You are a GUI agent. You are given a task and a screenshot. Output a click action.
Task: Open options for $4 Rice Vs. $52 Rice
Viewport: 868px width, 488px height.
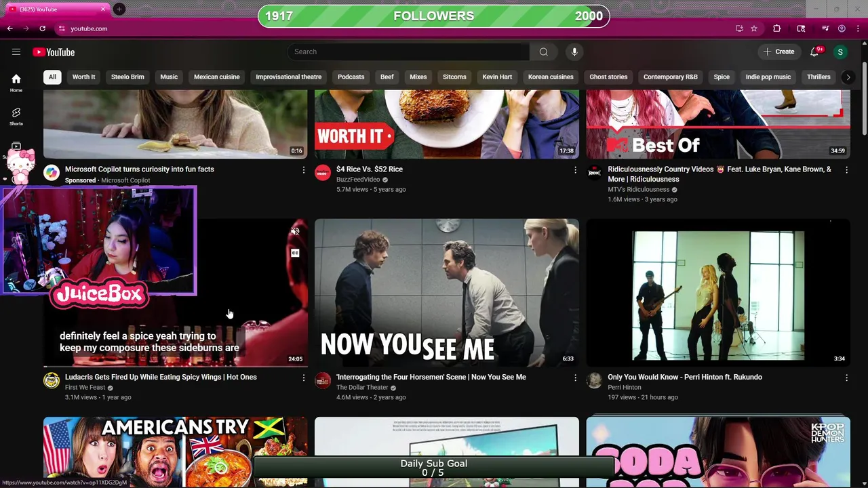[x=575, y=170]
